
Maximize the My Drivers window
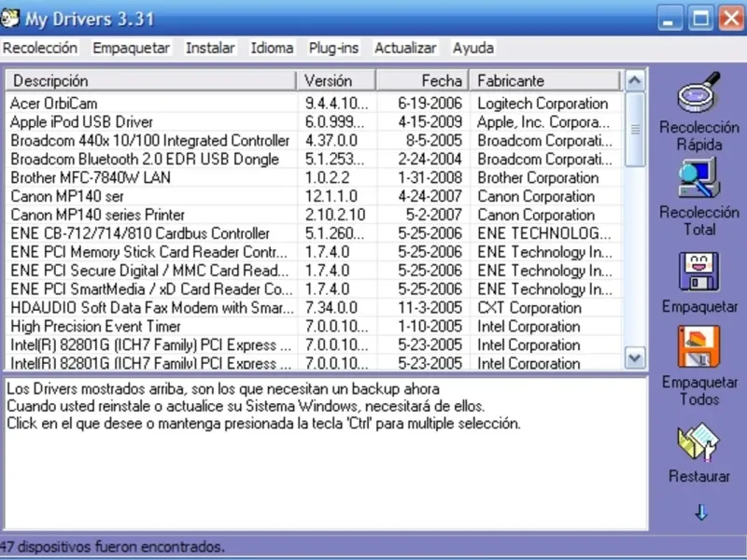click(x=700, y=19)
